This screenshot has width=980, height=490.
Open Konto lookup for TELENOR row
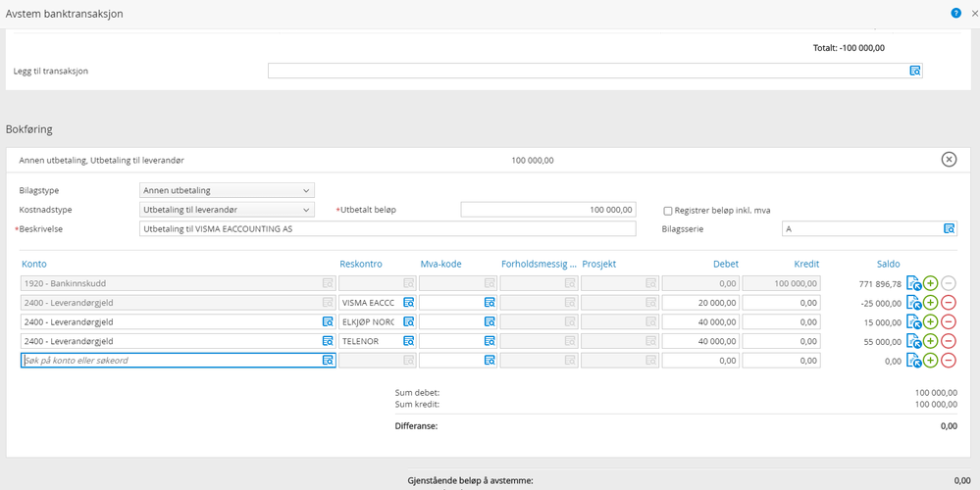click(328, 341)
